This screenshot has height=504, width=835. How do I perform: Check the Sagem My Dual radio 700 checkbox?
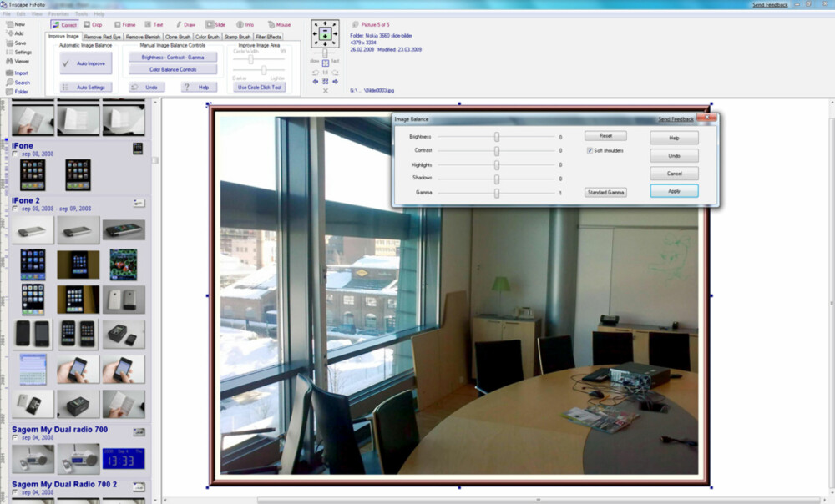(15, 437)
